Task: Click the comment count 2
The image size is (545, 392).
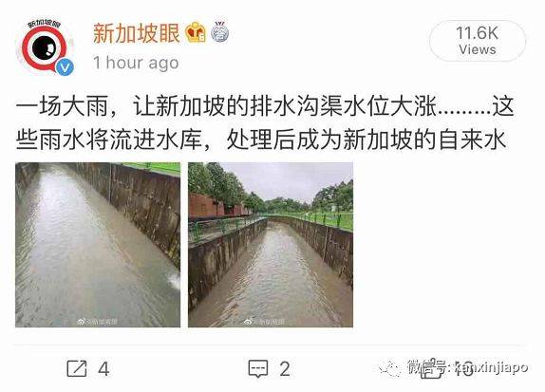Action: point(285,368)
